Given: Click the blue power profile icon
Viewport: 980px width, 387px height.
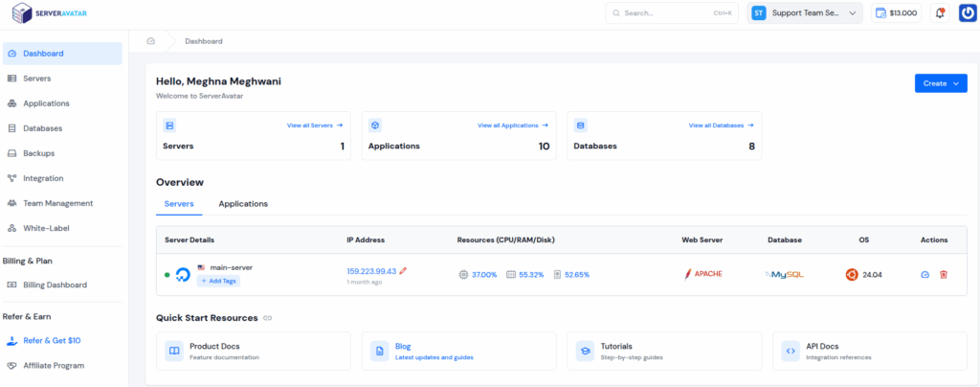Looking at the screenshot, I should coord(967,13).
